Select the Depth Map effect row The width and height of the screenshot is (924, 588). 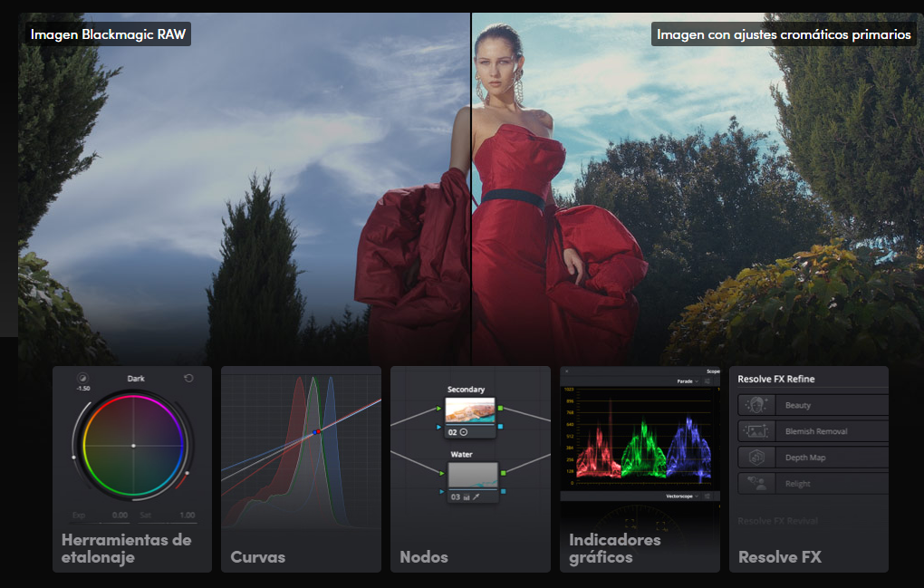point(813,457)
